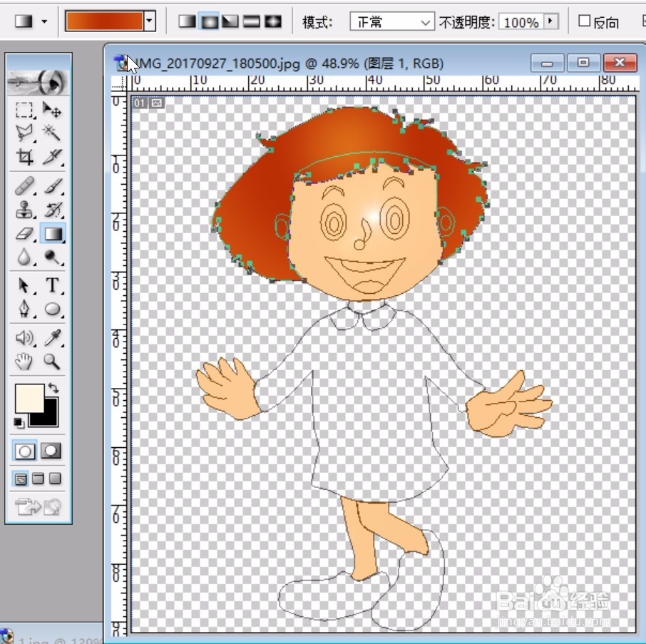Viewport: 646px width, 644px height.
Task: Select the Type tool
Action: point(52,285)
